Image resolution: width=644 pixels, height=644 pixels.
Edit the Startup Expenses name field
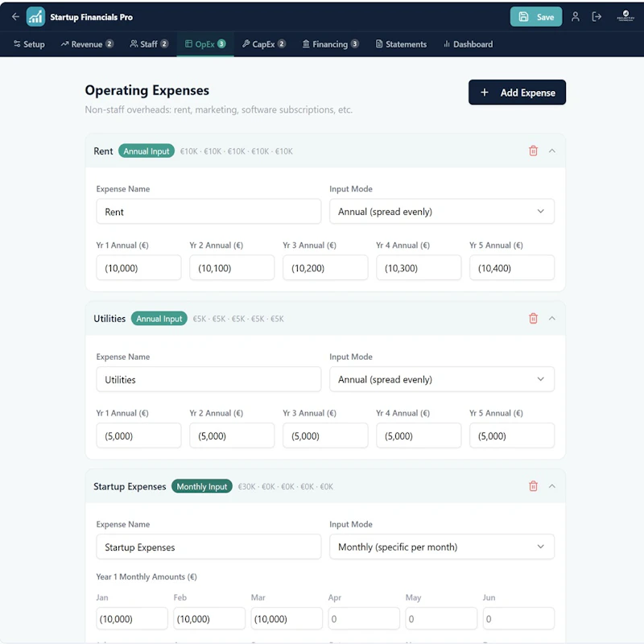click(x=208, y=547)
